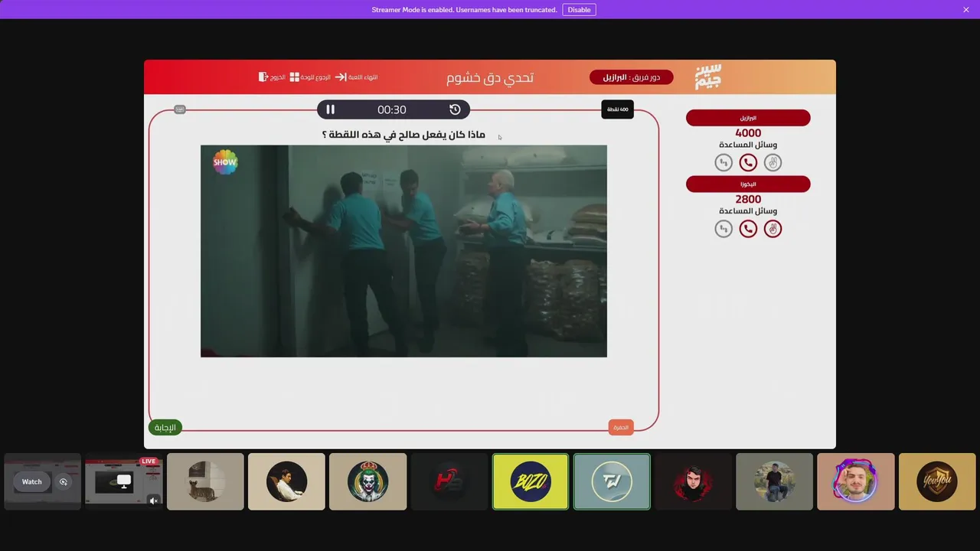Select the tiger avatar participant tile
980x551 pixels.
click(205, 481)
